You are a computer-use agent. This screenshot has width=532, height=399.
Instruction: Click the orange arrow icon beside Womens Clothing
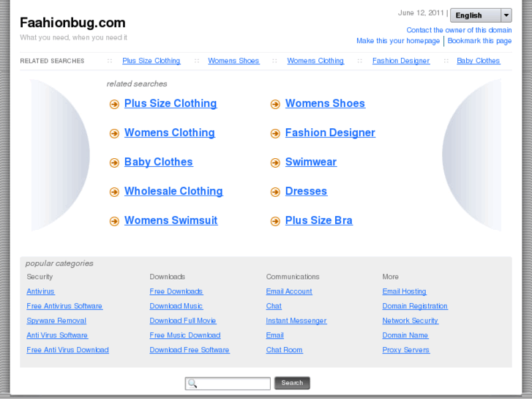pyautogui.click(x=114, y=133)
